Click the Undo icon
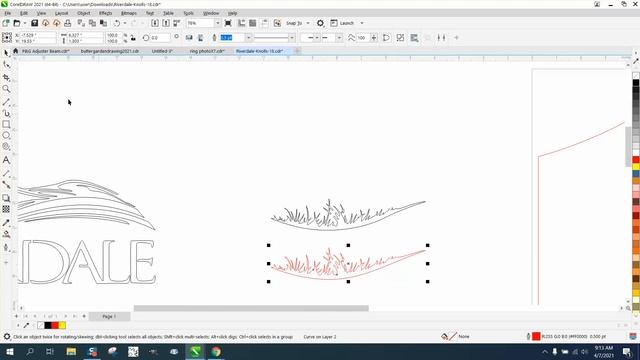640x360 pixels. pyautogui.click(x=117, y=23)
